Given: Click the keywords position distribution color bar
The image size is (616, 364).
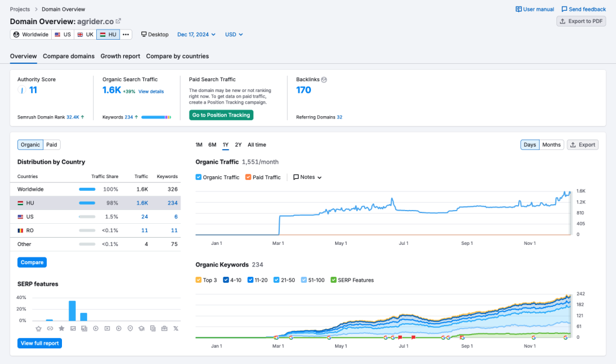Looking at the screenshot, I should pos(156,117).
